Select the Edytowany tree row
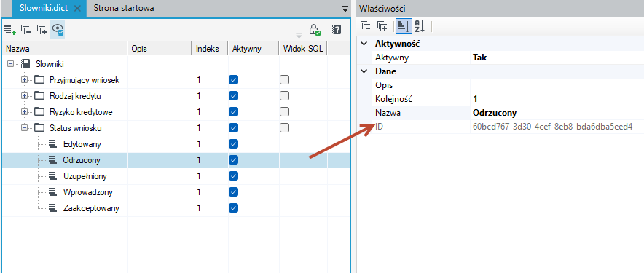Image resolution: width=644 pixels, height=273 pixels. pyautogui.click(x=176, y=144)
